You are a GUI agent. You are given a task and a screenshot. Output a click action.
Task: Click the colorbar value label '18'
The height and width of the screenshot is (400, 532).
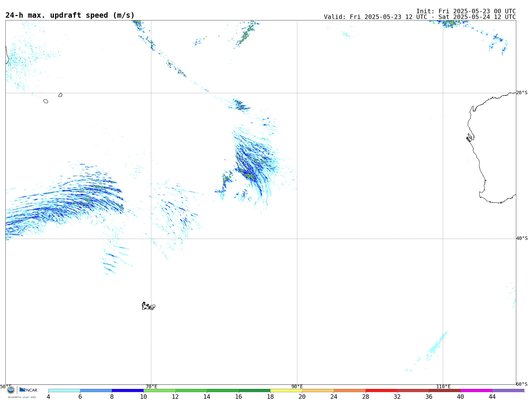[x=270, y=397]
